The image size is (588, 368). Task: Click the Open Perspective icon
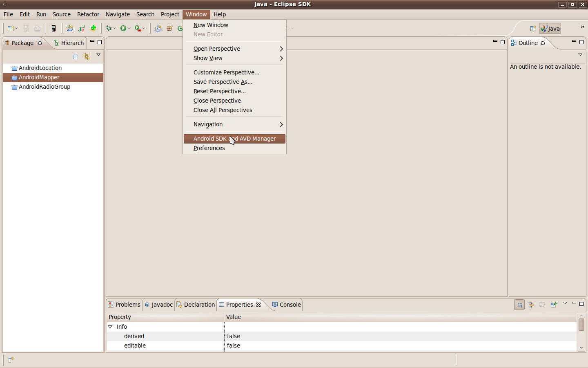(533, 29)
